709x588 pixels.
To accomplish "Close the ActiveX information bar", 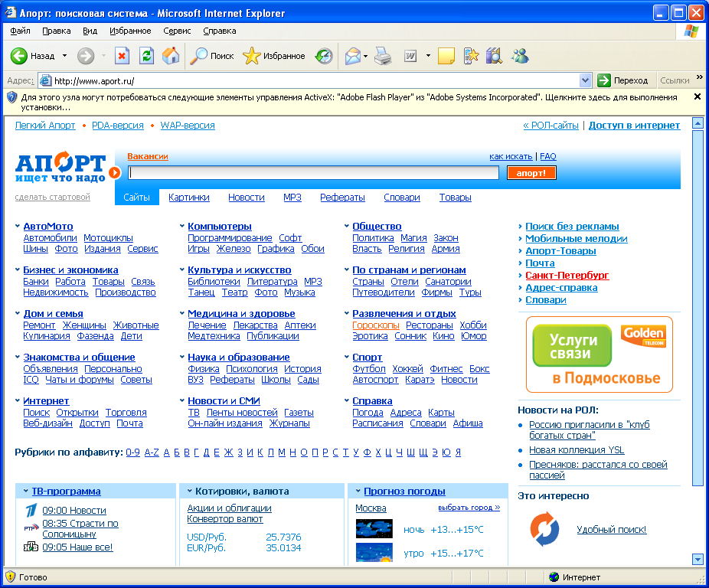I will pos(698,96).
